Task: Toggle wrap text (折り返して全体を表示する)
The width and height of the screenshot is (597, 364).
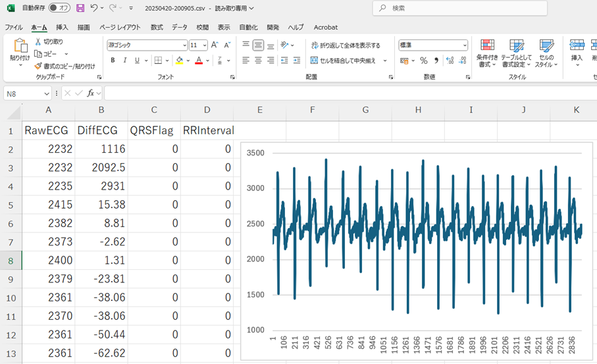Action: coord(345,45)
